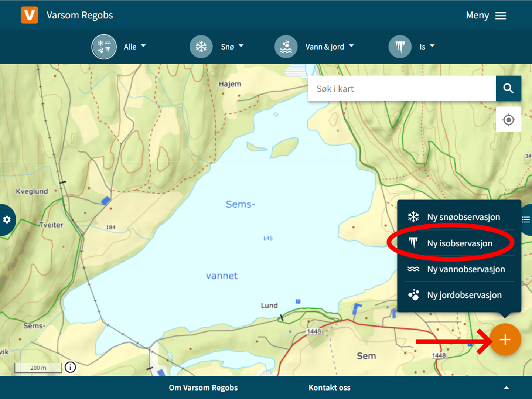Choose Ny snøobservasjon
The height and width of the screenshot is (399, 532).
459,217
